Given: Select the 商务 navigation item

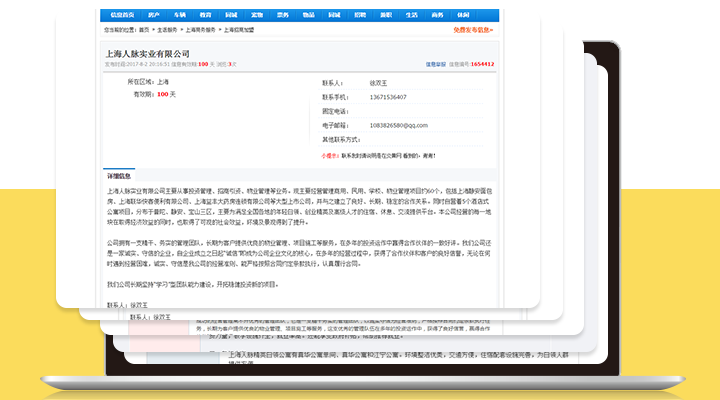Looking at the screenshot, I should click(x=437, y=15).
